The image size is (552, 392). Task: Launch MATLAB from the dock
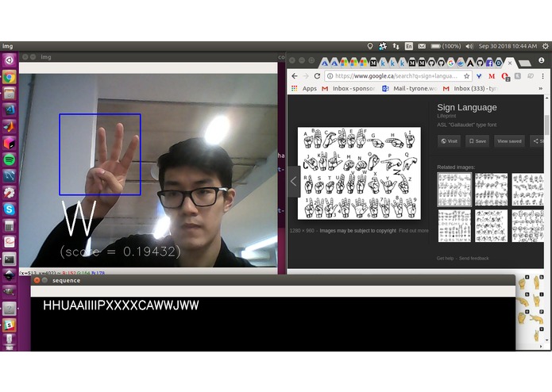click(10, 126)
